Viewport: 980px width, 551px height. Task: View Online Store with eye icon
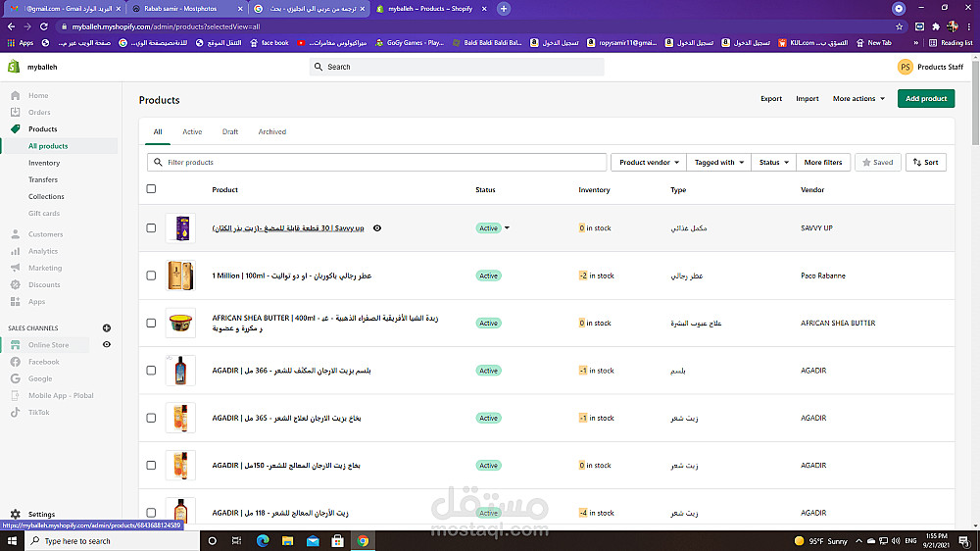coord(107,344)
